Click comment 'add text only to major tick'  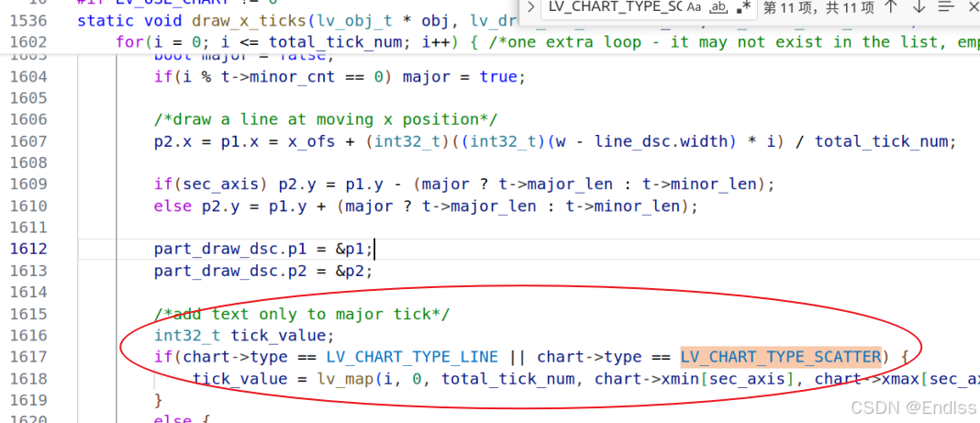pos(302,314)
